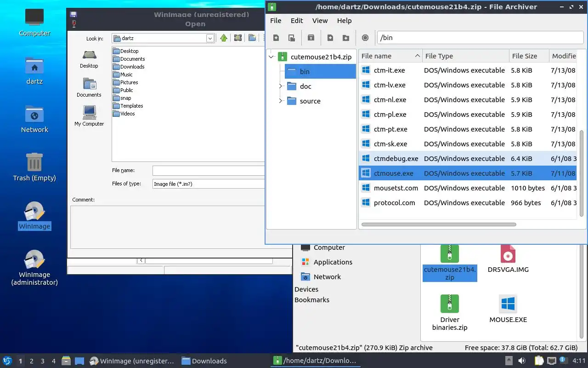This screenshot has height=368, width=588.
Task: Select ctm-it.exe in archive list
Action: click(x=468, y=70)
